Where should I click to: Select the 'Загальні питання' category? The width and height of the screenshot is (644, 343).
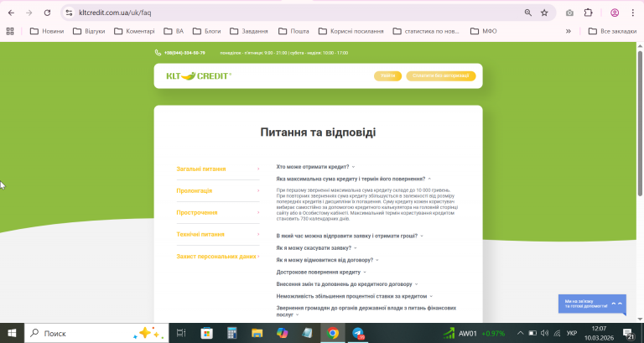[x=218, y=169]
